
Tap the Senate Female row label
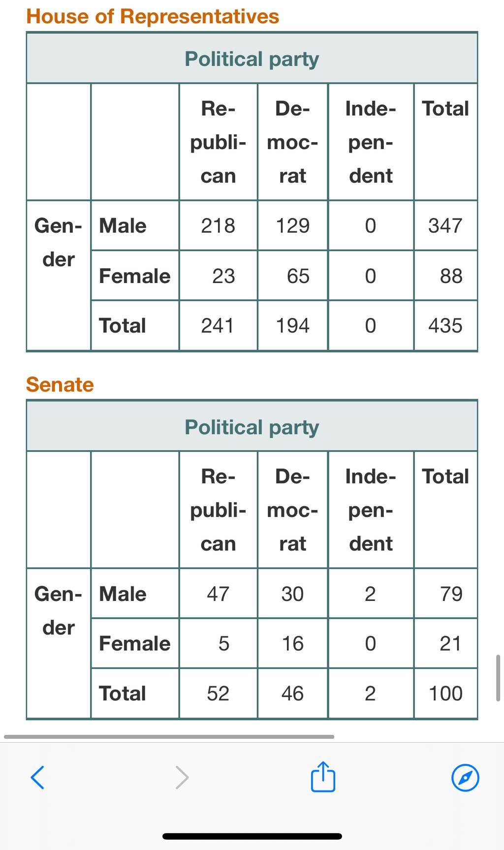pyautogui.click(x=134, y=643)
